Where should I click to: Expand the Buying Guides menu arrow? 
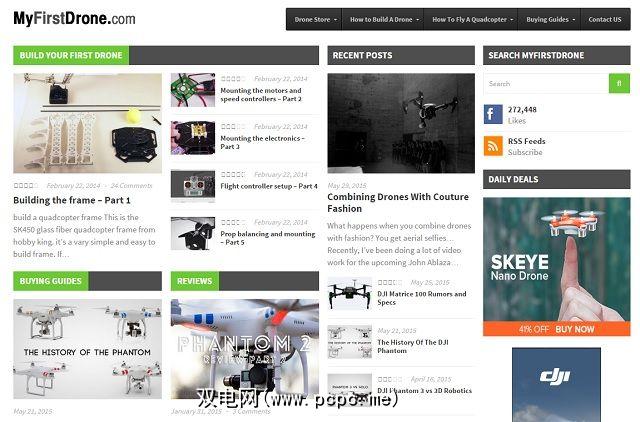(573, 20)
